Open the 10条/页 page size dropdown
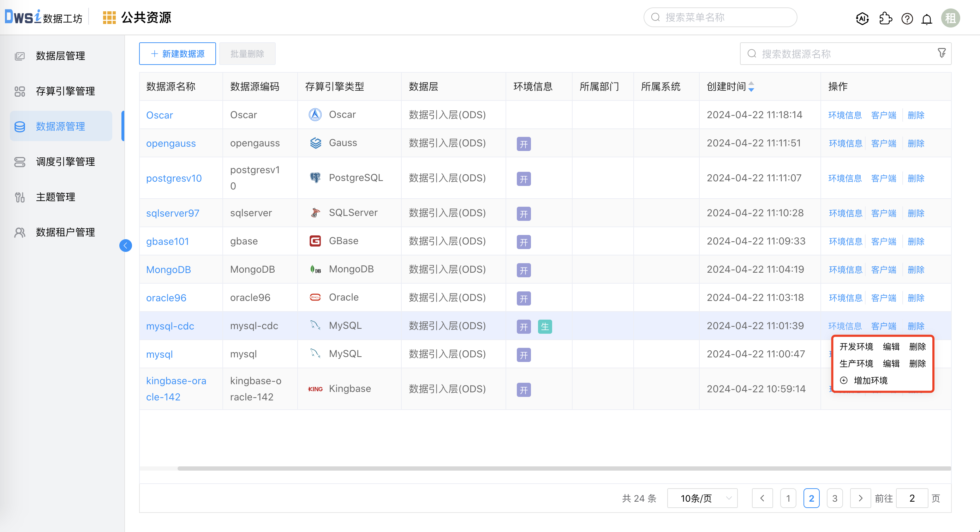The height and width of the screenshot is (532, 980). (x=702, y=498)
